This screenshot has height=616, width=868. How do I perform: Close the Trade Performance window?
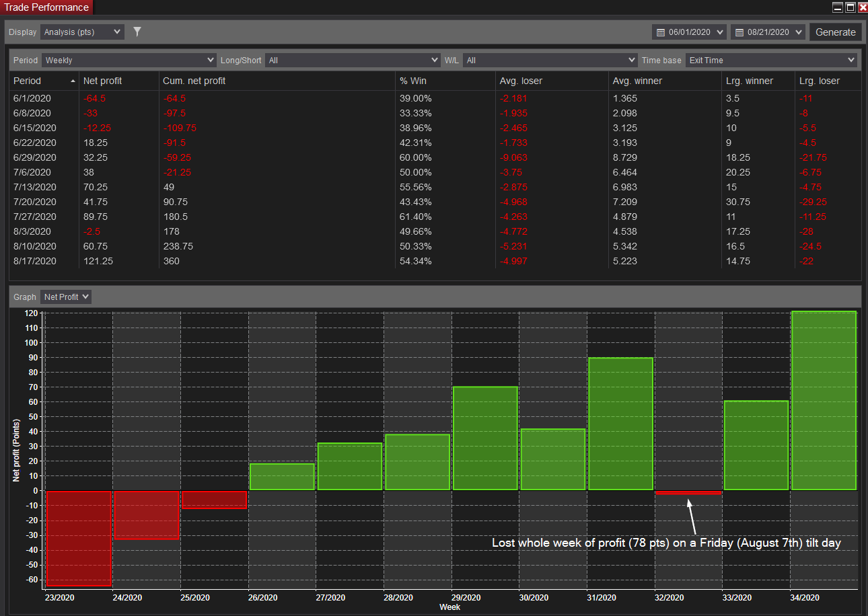click(863, 7)
